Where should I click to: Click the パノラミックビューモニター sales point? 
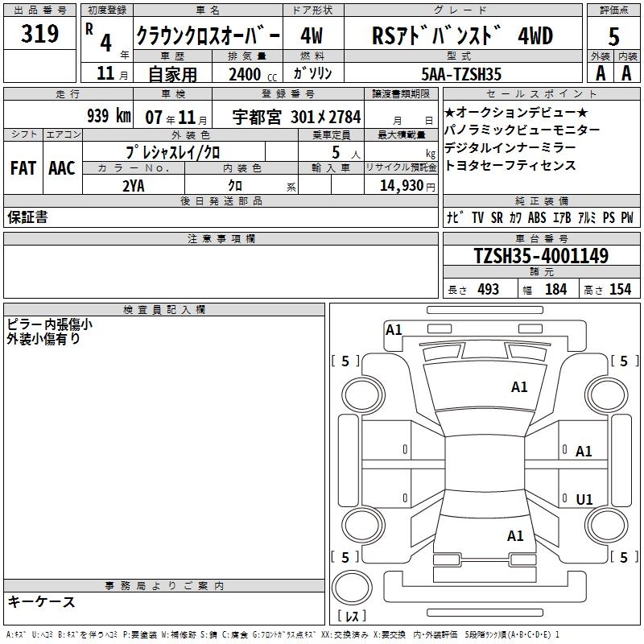point(522,130)
